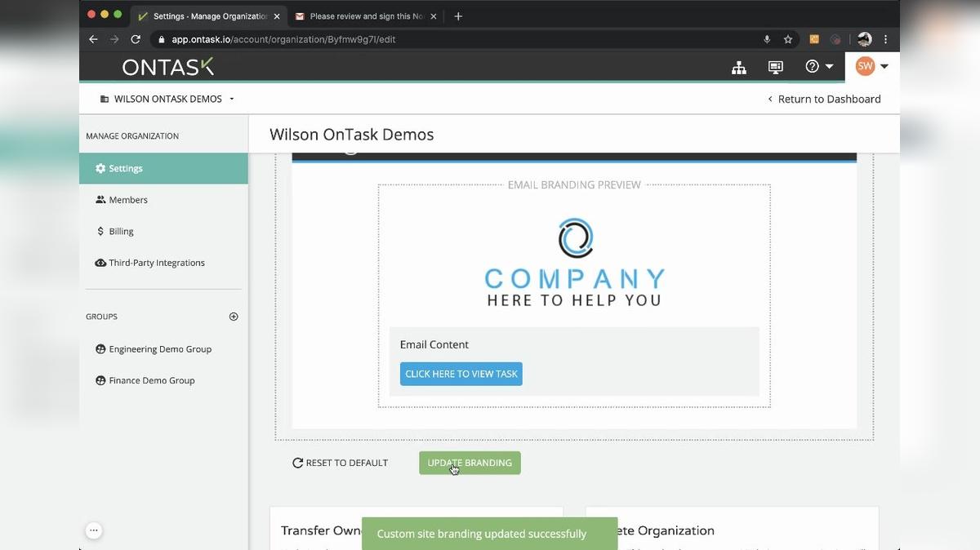The height and width of the screenshot is (550, 980).
Task: Click the Third-Party Integrations cloud icon
Action: point(100,263)
